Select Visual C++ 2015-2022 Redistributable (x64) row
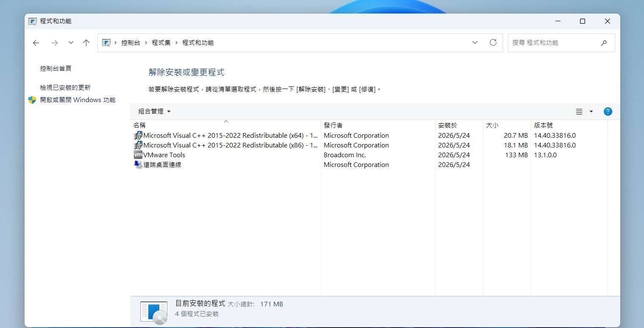This screenshot has width=644, height=328. [369, 136]
